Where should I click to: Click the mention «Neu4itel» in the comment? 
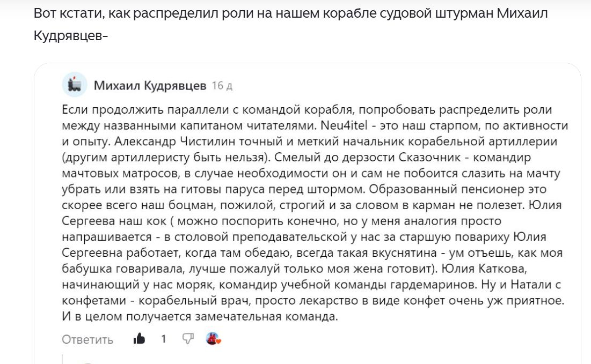pyautogui.click(x=344, y=125)
